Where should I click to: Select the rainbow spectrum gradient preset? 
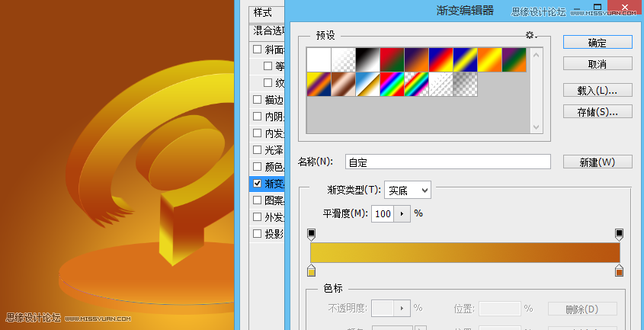(x=392, y=85)
